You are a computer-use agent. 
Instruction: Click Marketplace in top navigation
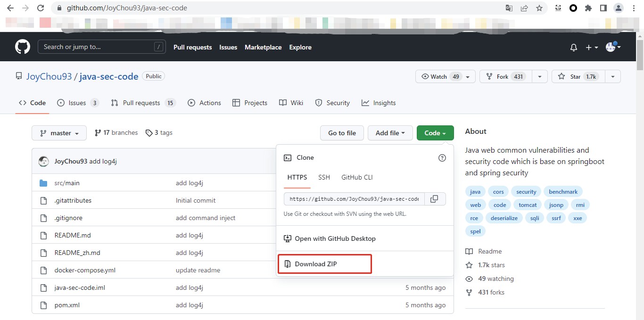pos(263,47)
